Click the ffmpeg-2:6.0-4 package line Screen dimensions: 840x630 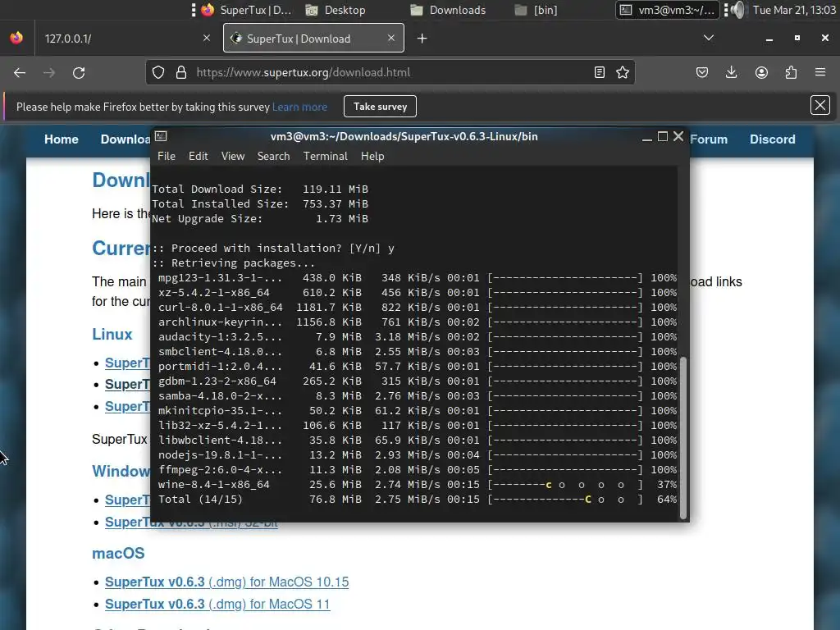coord(418,470)
